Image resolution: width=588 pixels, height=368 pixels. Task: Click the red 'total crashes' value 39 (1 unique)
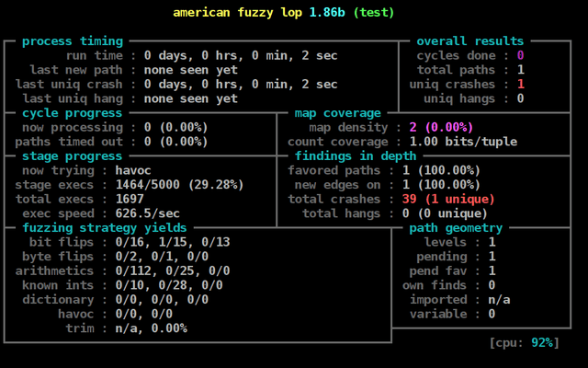(448, 199)
